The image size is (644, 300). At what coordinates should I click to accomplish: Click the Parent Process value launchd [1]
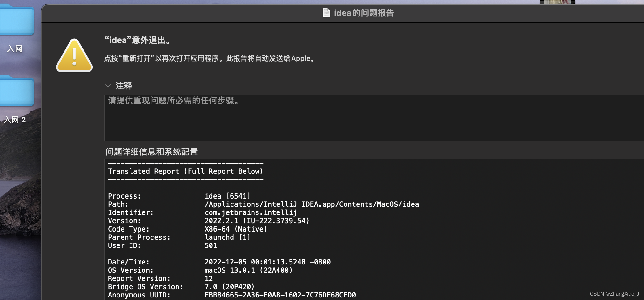click(x=227, y=237)
